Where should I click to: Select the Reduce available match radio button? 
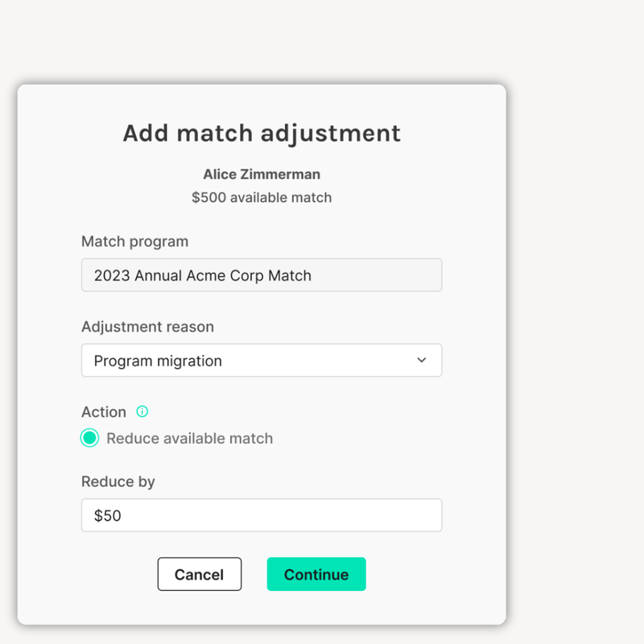89,437
